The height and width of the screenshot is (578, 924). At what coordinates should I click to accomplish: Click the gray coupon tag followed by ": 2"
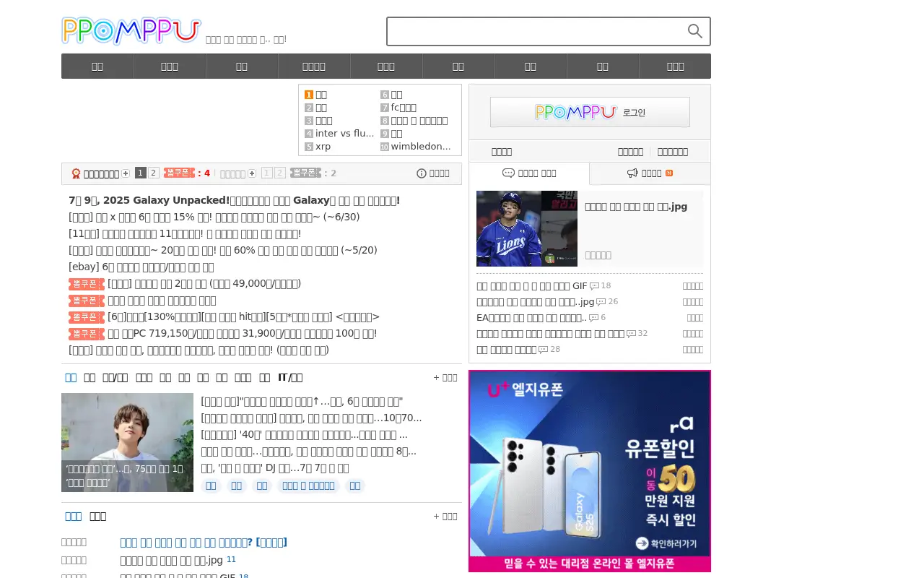[x=305, y=173]
